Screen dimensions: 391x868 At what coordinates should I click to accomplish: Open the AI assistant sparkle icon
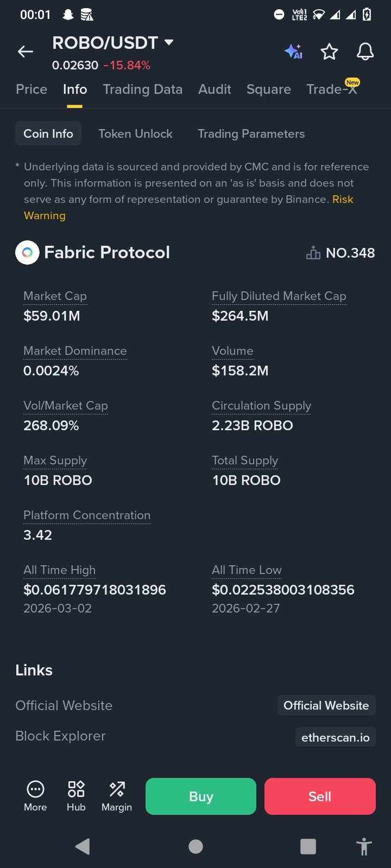pos(293,52)
